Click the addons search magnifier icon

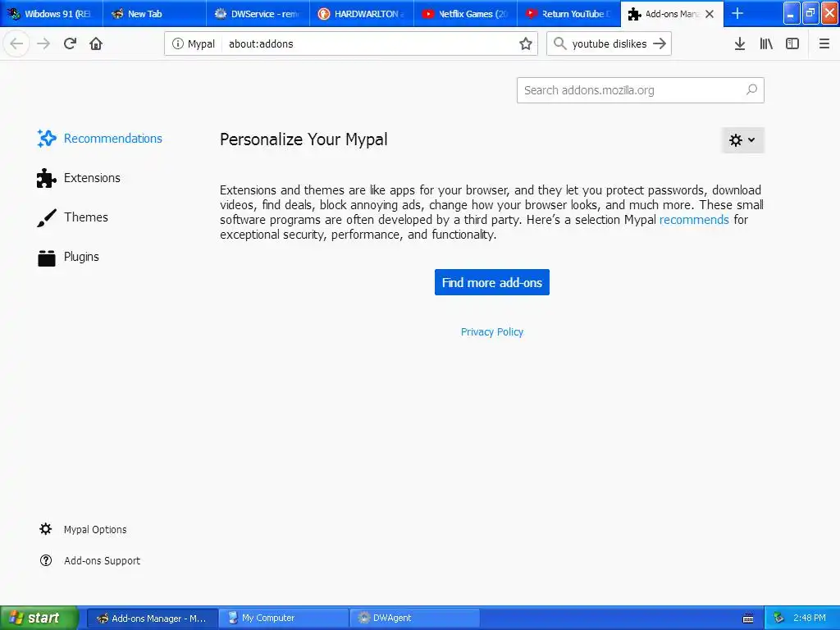pos(751,90)
